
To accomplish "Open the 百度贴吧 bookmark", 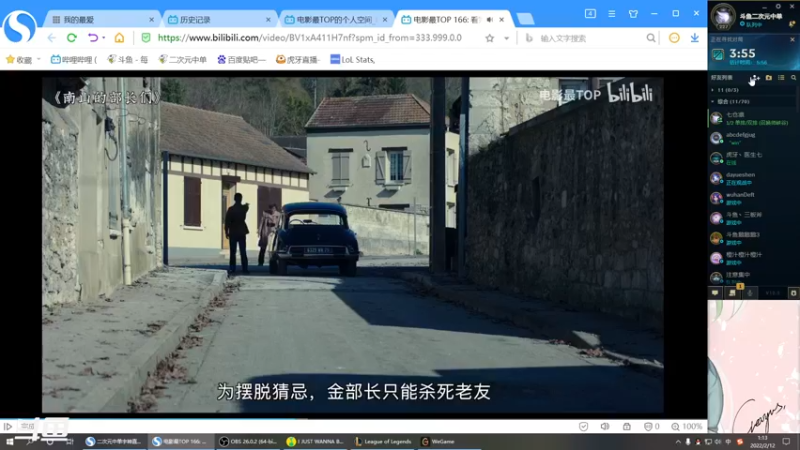I will pos(241,60).
